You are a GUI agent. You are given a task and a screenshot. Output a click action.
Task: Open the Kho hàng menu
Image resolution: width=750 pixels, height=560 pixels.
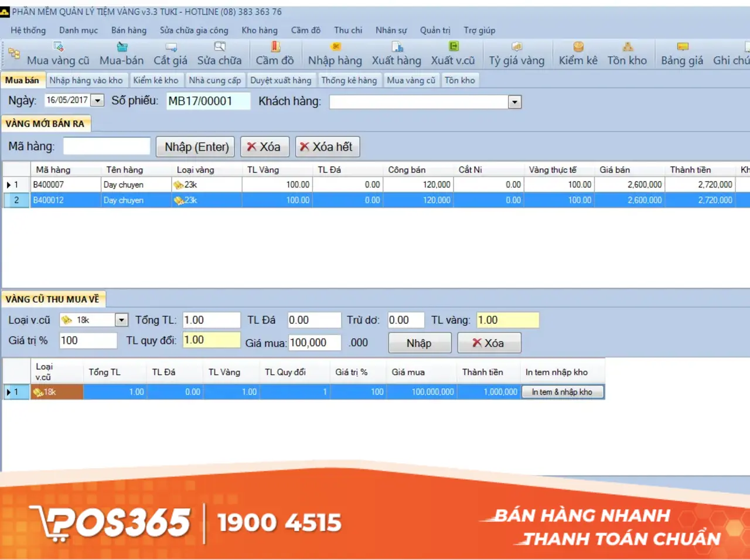point(260,30)
